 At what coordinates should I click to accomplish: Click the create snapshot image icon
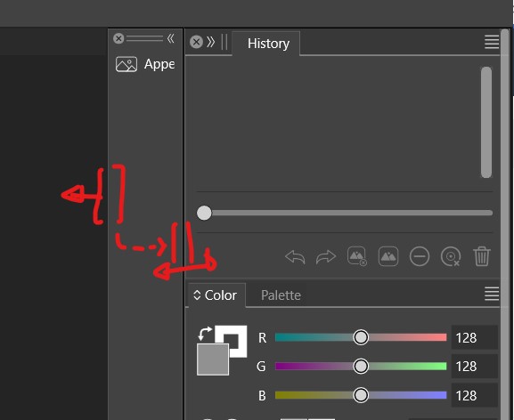pos(388,256)
